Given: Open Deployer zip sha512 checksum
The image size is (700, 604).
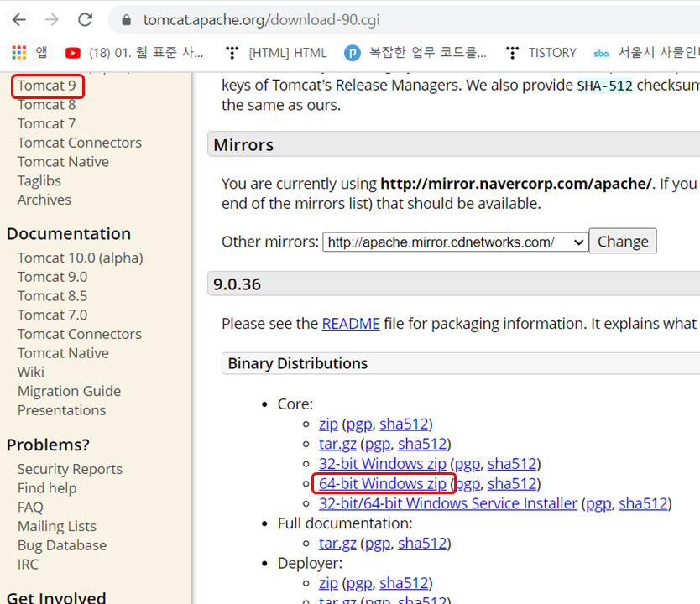Looking at the screenshot, I should coord(404,584).
